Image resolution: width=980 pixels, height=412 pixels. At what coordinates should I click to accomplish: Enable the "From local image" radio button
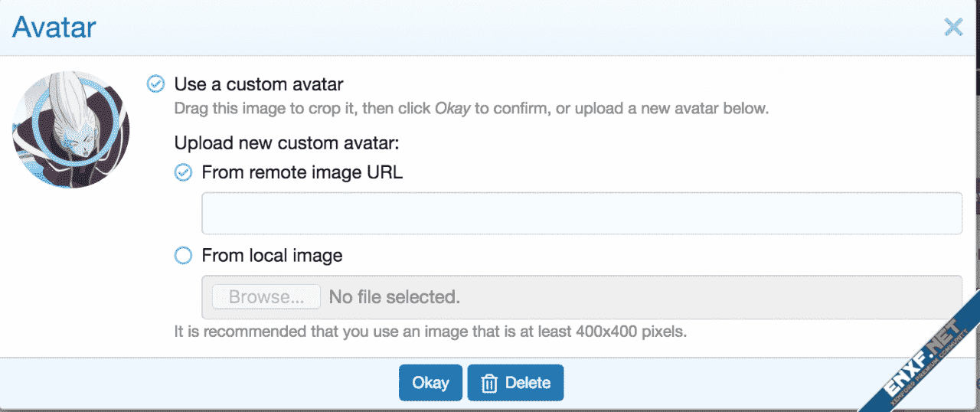pyautogui.click(x=183, y=256)
